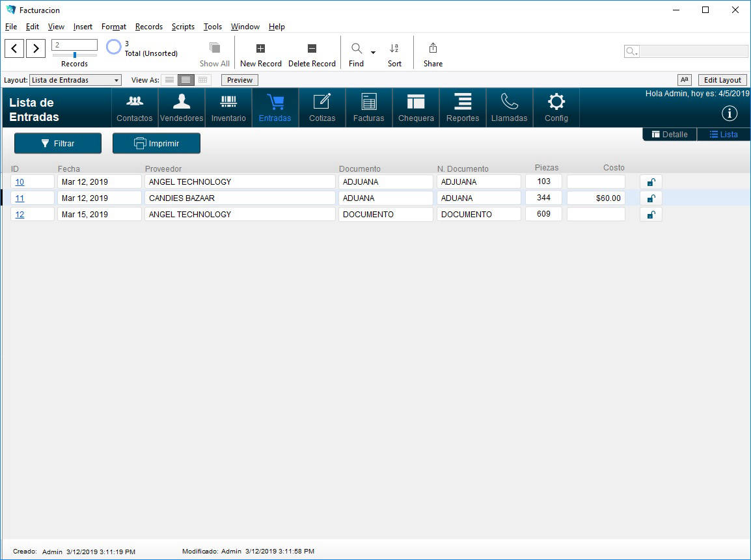
Task: Open the Llamadas phone section
Action: [x=509, y=108]
